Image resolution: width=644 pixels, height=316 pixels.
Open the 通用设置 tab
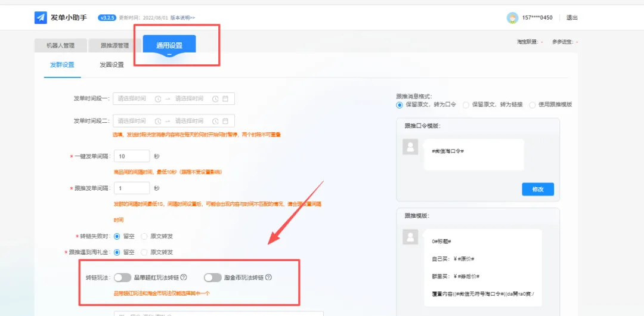point(169,46)
